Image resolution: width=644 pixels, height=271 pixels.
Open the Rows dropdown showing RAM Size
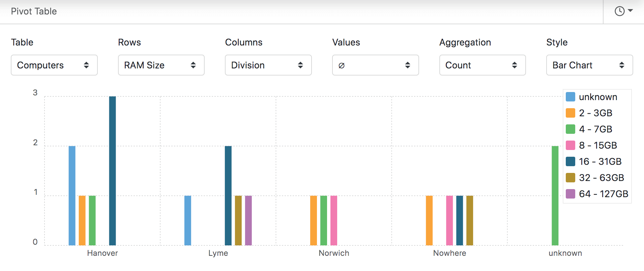(161, 65)
